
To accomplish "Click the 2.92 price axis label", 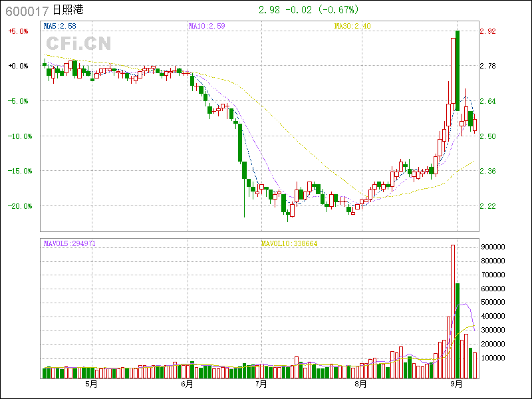I will 488,31.
